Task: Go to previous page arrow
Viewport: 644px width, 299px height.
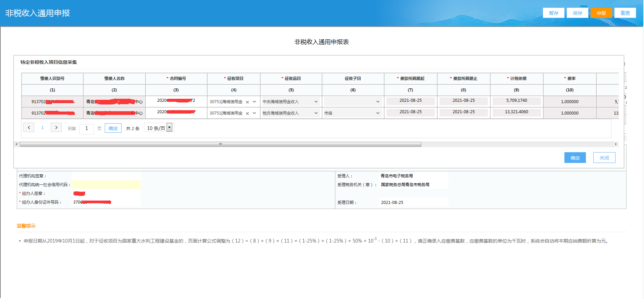Action: (29, 128)
